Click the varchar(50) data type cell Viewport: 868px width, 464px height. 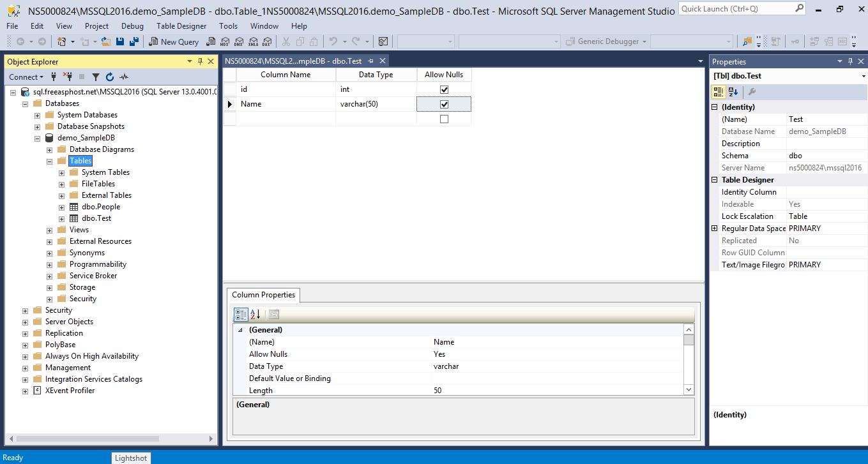[x=376, y=104]
